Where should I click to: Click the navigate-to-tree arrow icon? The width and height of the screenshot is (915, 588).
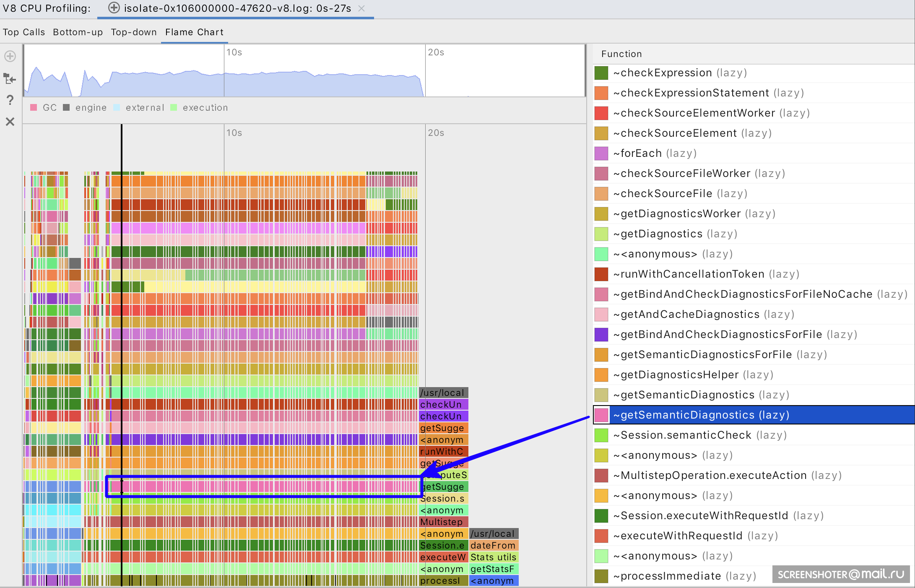[10, 78]
